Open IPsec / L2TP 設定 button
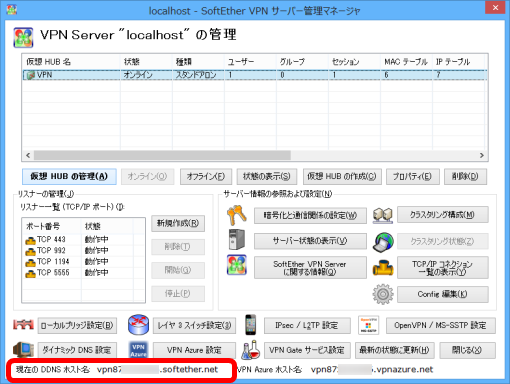510x384 pixels. [307, 325]
